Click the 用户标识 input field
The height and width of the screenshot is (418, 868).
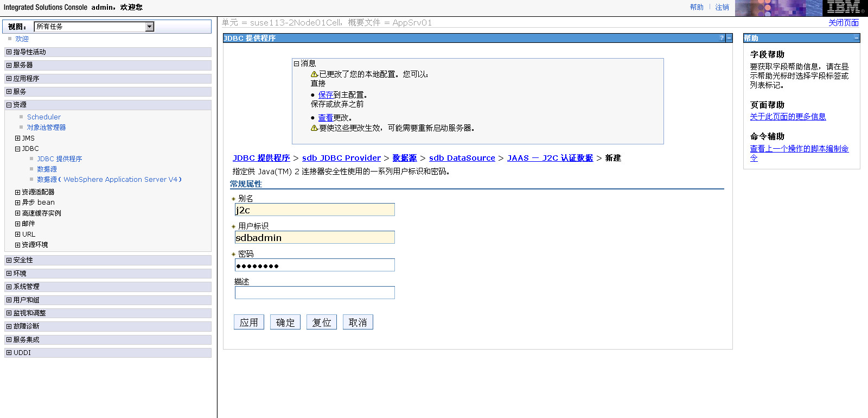(x=315, y=238)
